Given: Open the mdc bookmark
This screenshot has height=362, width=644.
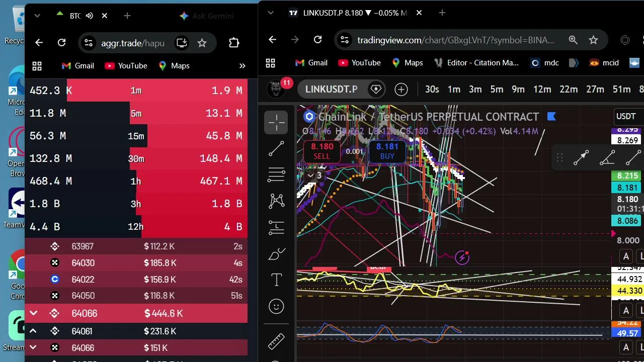Looking at the screenshot, I should coord(545,63).
